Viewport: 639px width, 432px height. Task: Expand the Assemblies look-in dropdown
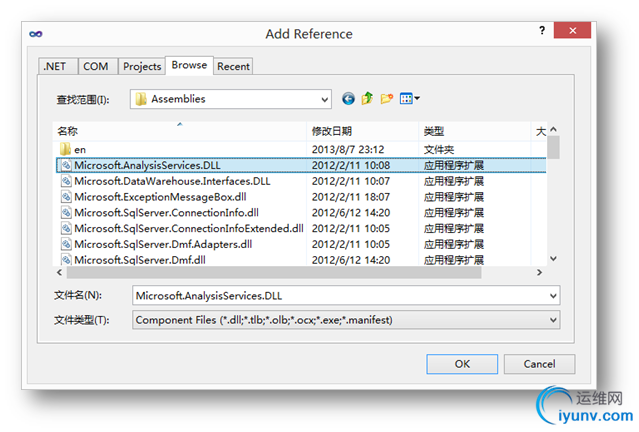coord(324,99)
